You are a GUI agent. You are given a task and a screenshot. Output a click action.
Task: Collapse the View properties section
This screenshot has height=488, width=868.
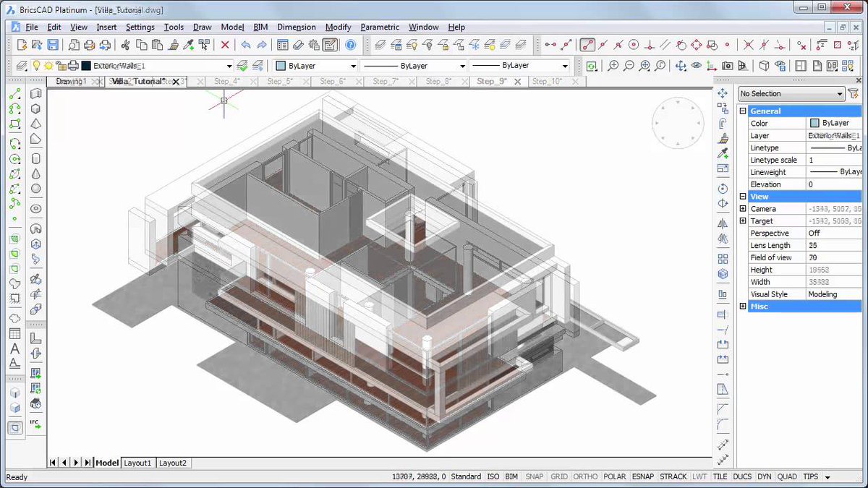point(743,197)
